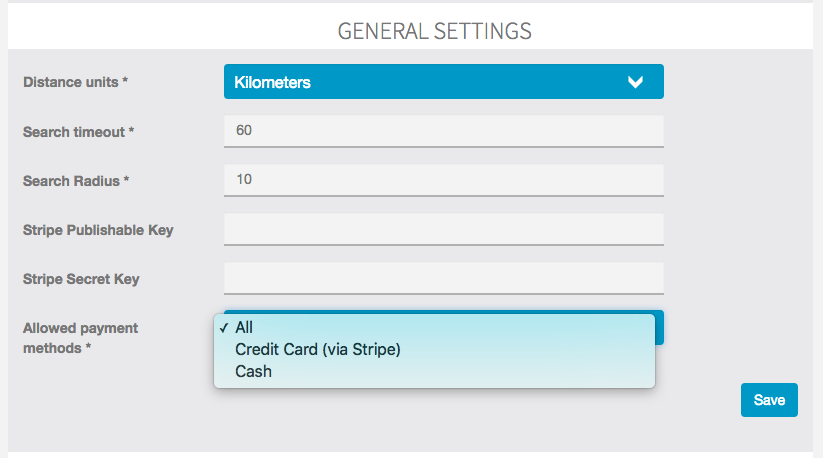Focus the Search timeout input field
Viewport: 823px width, 458px height.
point(443,131)
